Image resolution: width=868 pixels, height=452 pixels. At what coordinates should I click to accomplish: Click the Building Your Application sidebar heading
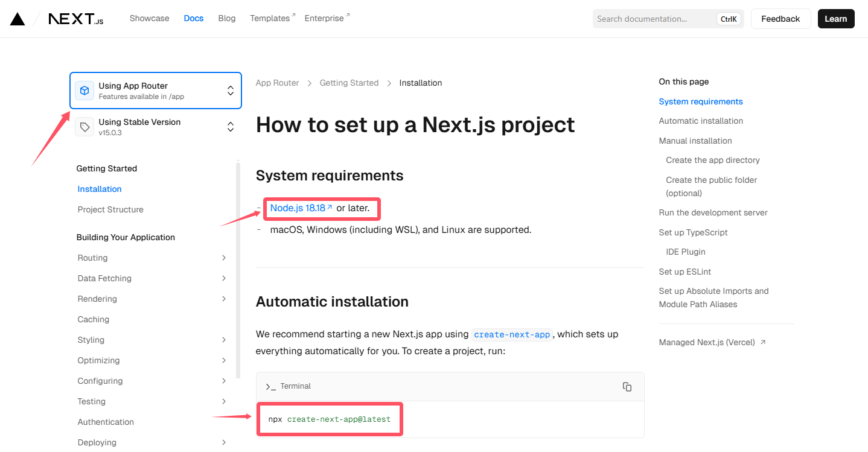pyautogui.click(x=126, y=237)
